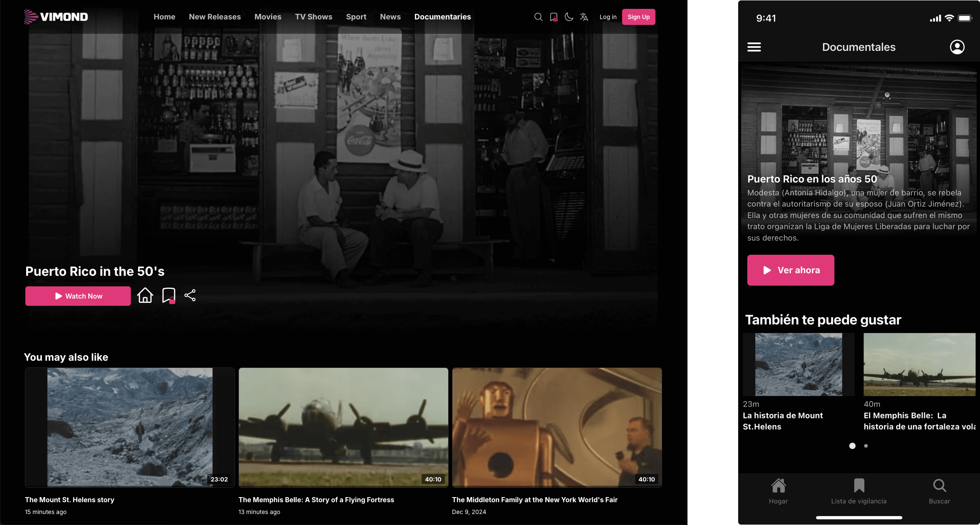Toggle dark mode with the moon icon
This screenshot has width=980, height=525.
[569, 17]
